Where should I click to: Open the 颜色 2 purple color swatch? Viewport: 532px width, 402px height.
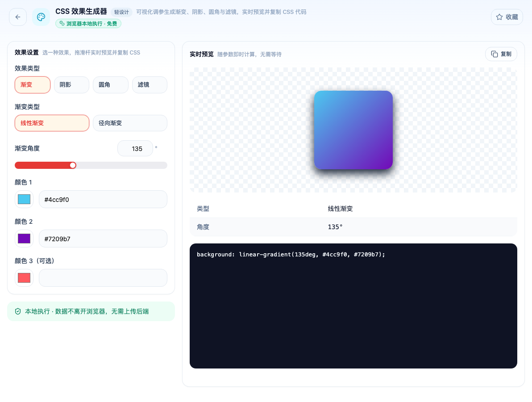(x=24, y=239)
